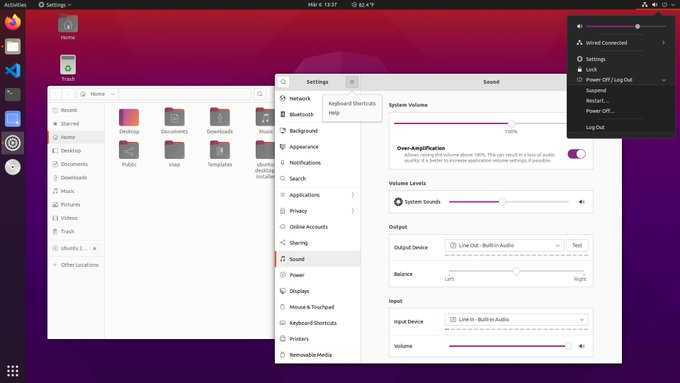Click the search icon in Files window
This screenshot has width=680, height=383.
click(x=260, y=94)
